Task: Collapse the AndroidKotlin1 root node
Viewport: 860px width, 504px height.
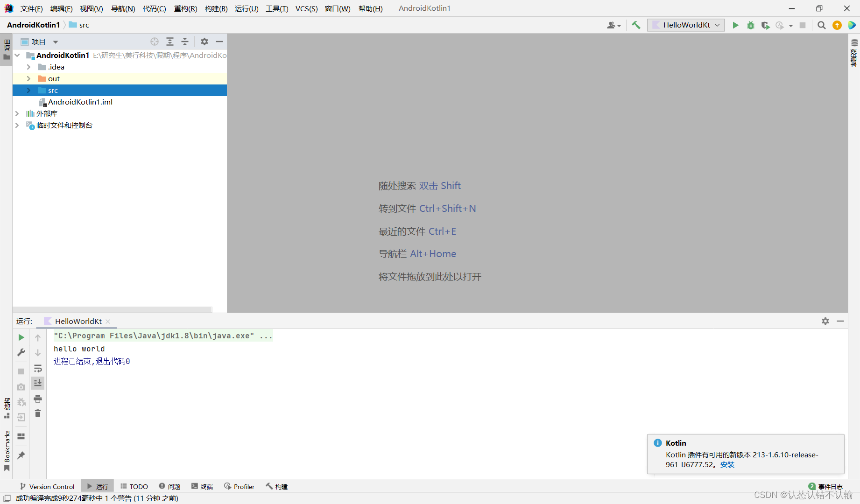Action: click(17, 55)
